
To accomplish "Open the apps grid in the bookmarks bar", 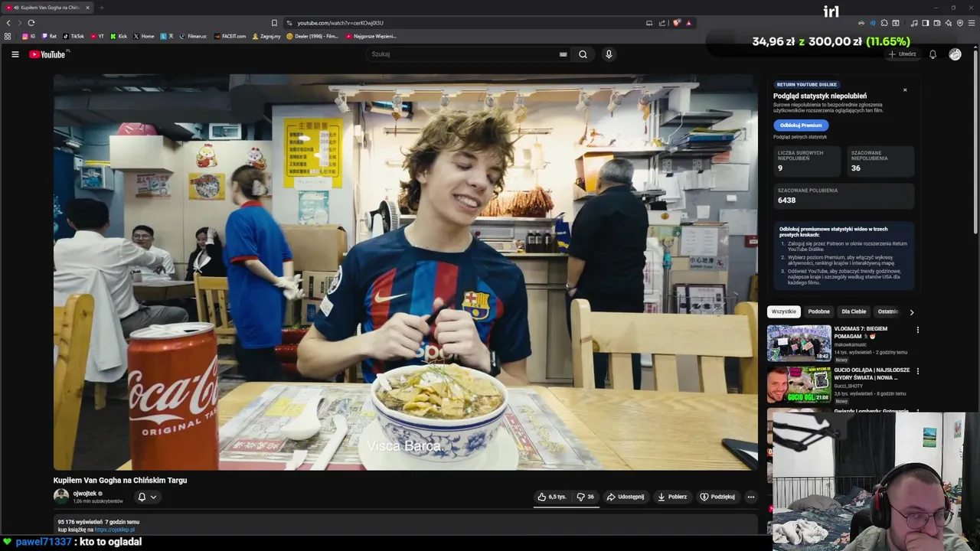I will (8, 36).
